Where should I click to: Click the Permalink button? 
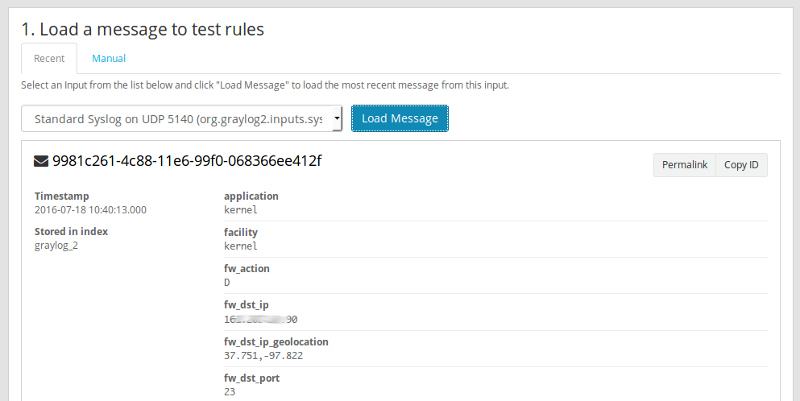684,164
